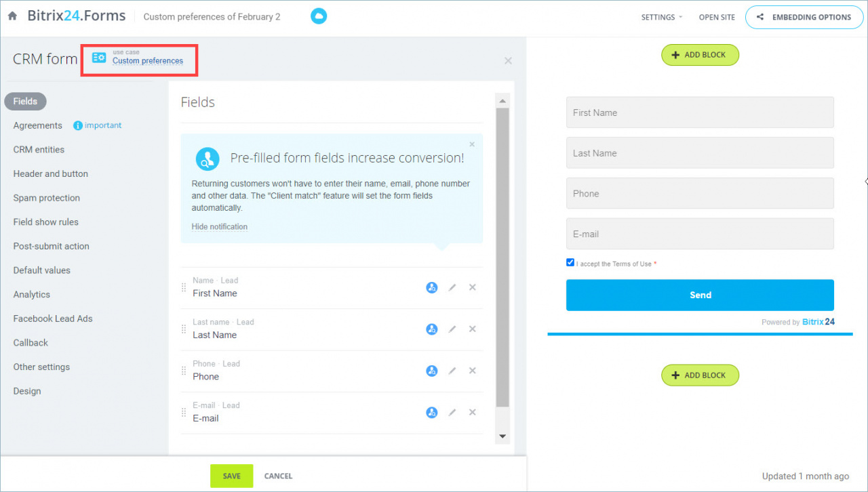Open the Field show rules section
Screen dimensions: 868x492
coord(46,222)
